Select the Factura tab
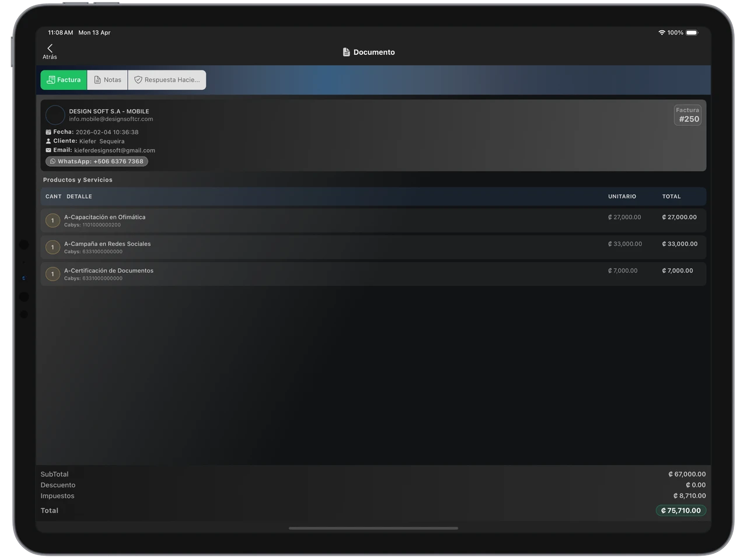Viewport: 747px width, 560px height. 64,80
